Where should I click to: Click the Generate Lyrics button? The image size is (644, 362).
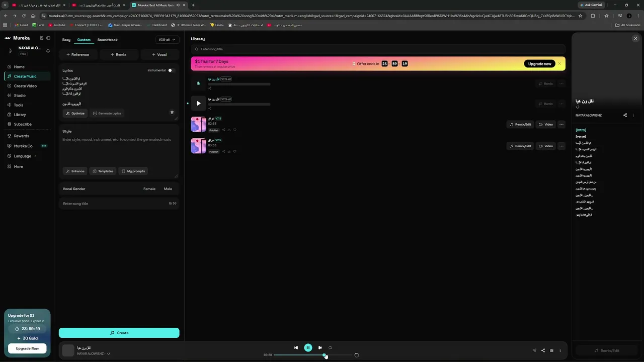coord(107,113)
